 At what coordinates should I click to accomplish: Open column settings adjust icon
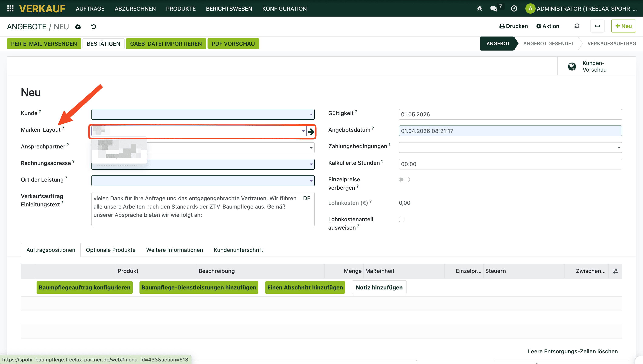pos(615,271)
